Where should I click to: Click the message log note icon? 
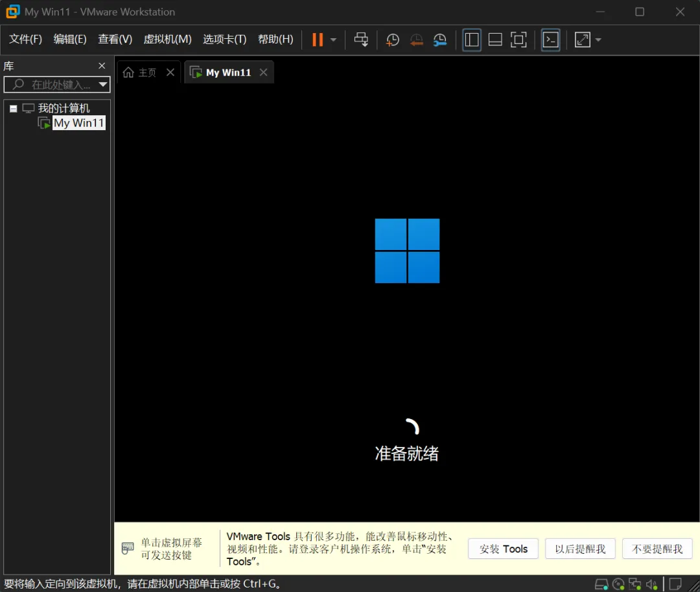coord(675,584)
